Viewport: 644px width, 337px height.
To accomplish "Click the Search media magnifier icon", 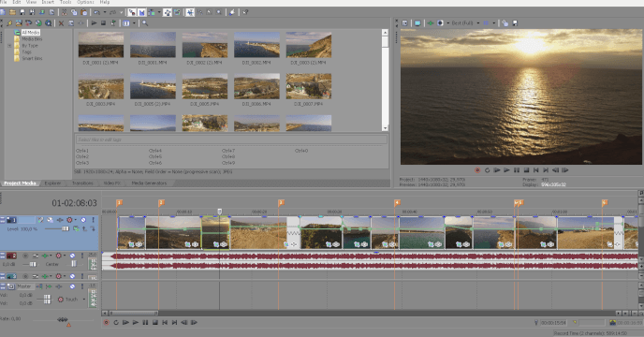I will (x=144, y=23).
